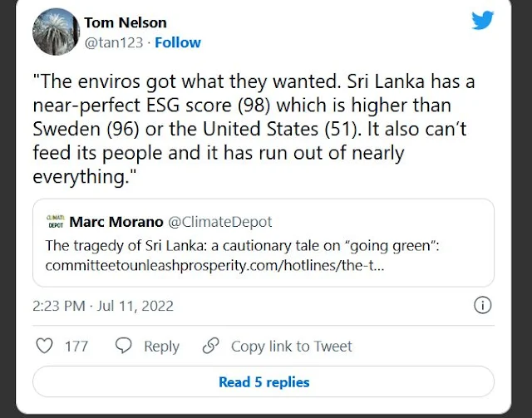Image resolution: width=532 pixels, height=418 pixels.
Task: Click the 177 likes count
Action: [76, 347]
